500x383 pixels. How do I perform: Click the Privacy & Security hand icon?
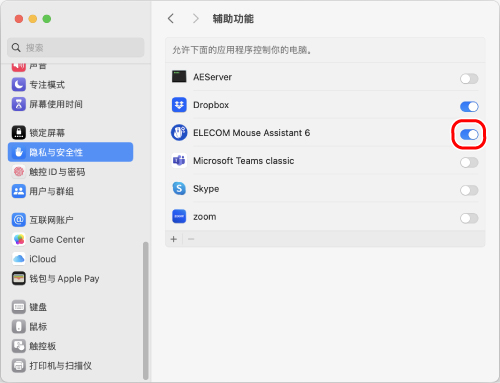(x=19, y=152)
